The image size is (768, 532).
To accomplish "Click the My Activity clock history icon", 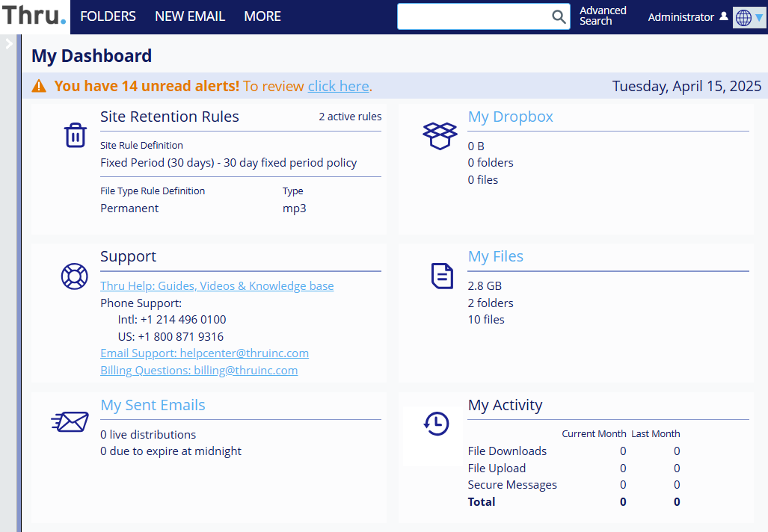I will pos(436,424).
